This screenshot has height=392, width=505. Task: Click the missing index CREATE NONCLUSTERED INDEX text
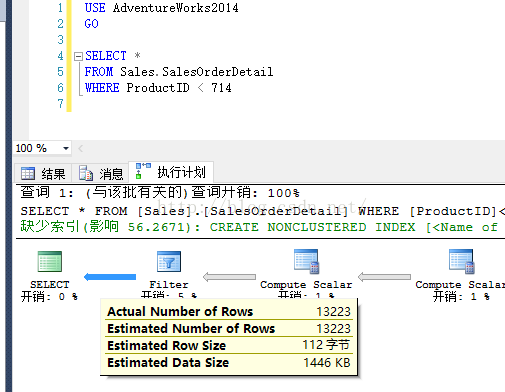(x=259, y=227)
